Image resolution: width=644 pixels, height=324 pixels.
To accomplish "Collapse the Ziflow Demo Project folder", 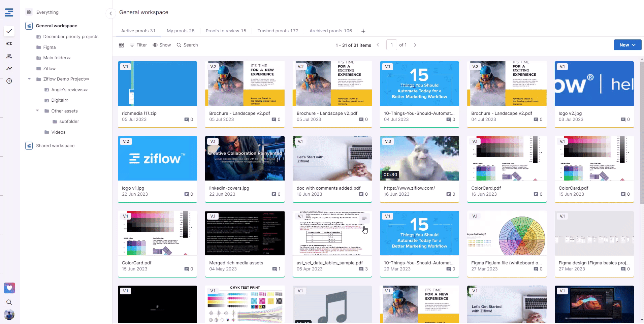I will pos(29,79).
